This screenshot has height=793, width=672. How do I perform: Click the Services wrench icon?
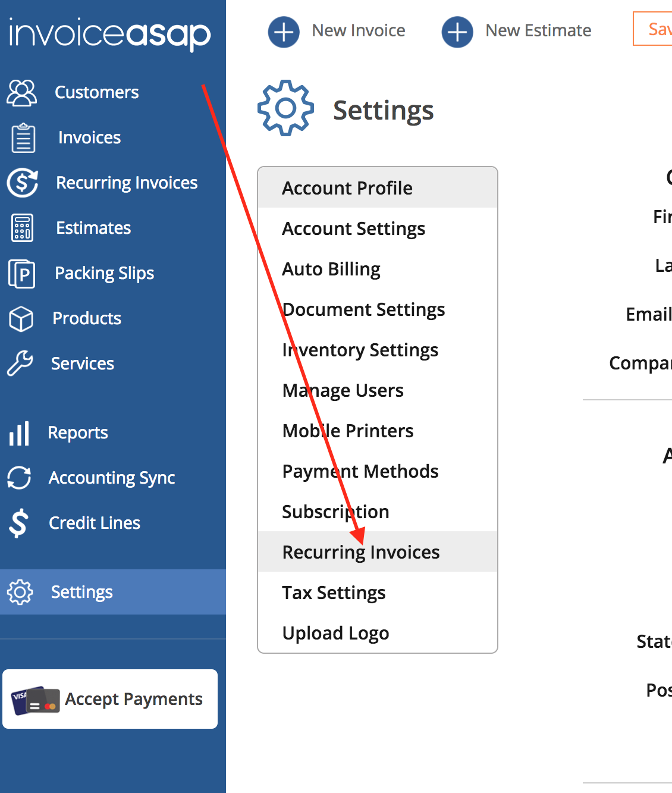[x=20, y=363]
